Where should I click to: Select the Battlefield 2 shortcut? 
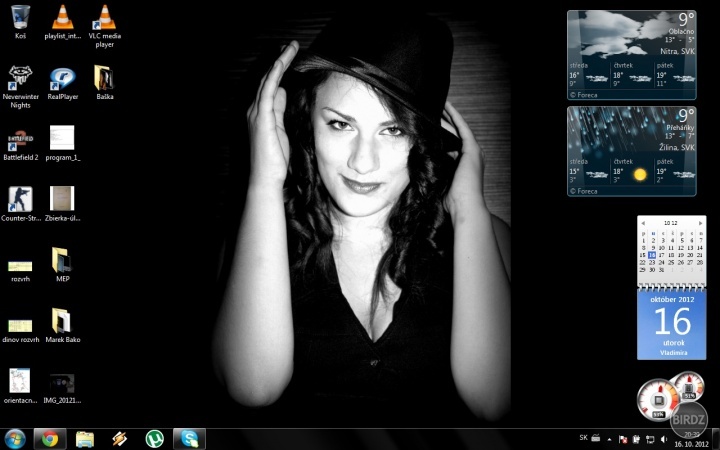20,144
